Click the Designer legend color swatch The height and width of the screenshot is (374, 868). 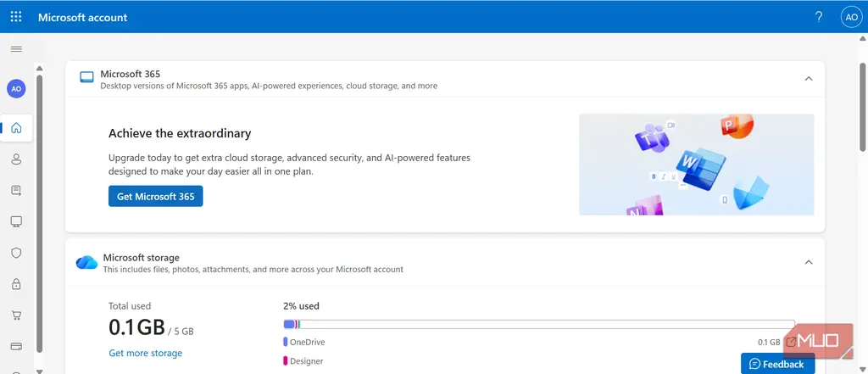pyautogui.click(x=285, y=360)
